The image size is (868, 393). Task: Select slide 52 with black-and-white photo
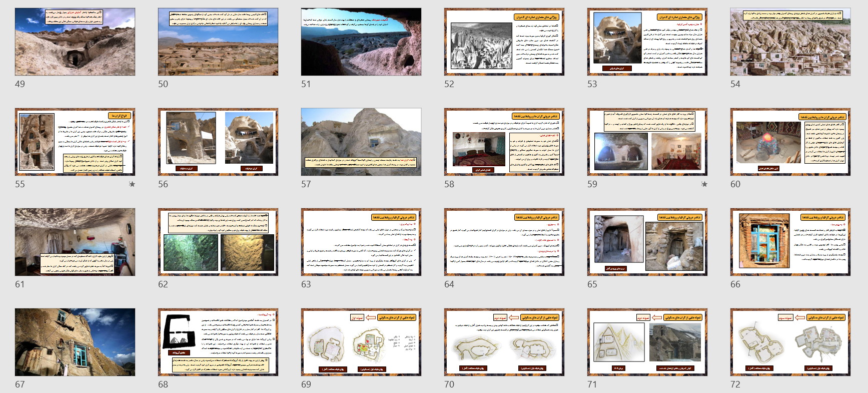504,42
